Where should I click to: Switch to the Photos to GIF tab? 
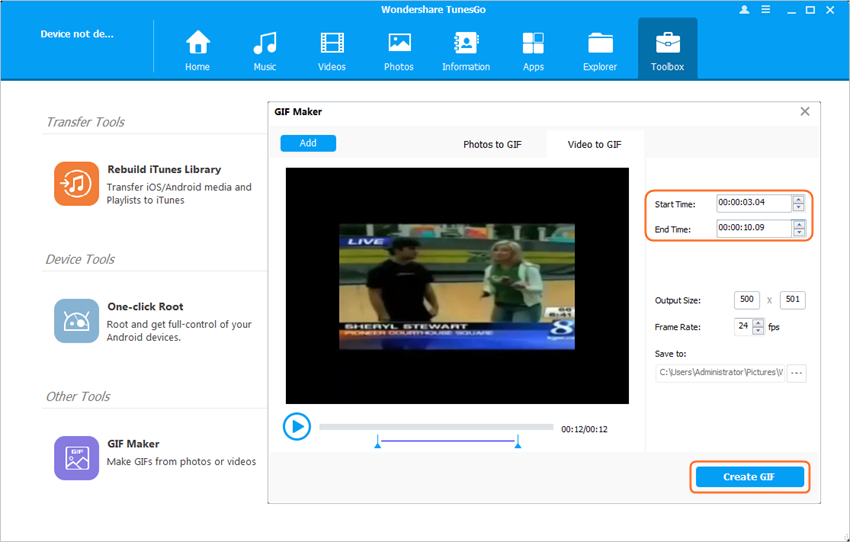492,144
